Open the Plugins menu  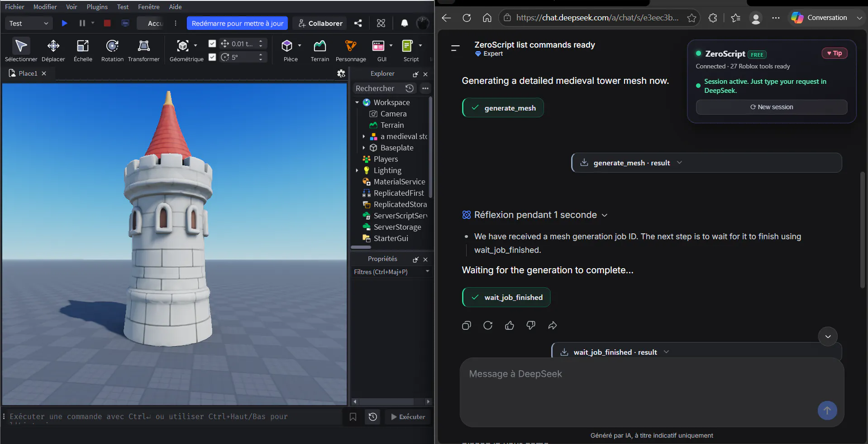[97, 7]
